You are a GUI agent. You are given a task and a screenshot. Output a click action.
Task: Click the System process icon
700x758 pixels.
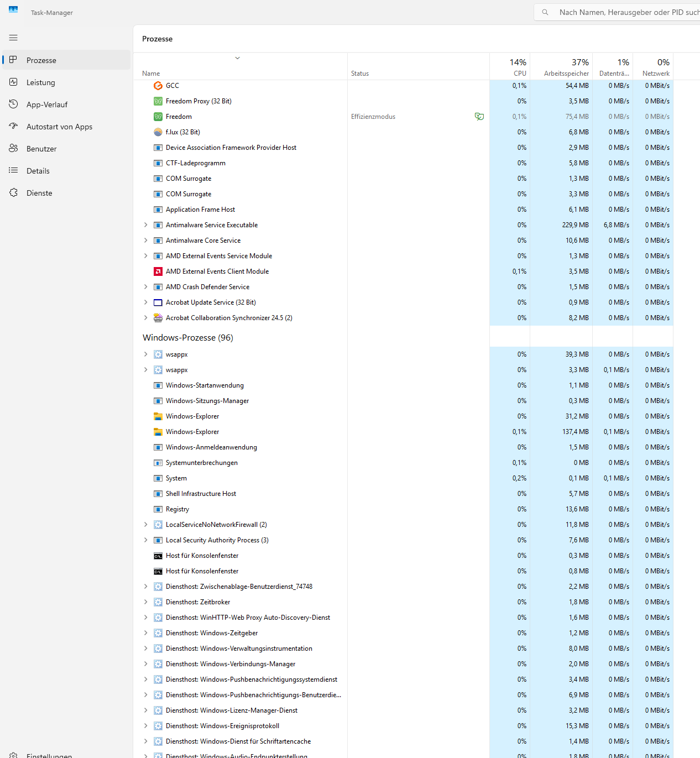(158, 478)
